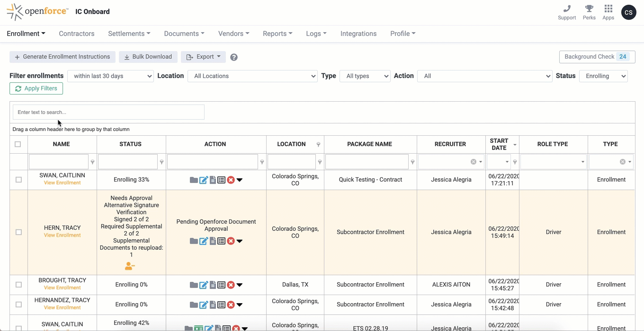Viewport: 644px width, 331px height.
Task: Check the checkbox for HERN, TRACY's row
Action: coord(18,232)
